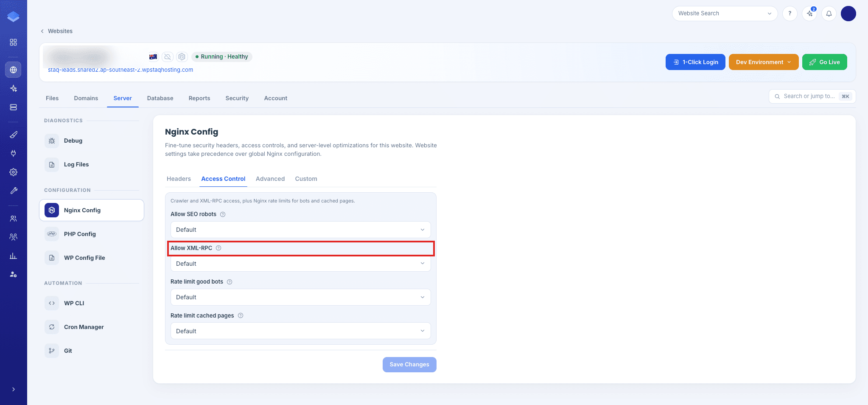
Task: Show help for Rate limit good bots
Action: 230,282
